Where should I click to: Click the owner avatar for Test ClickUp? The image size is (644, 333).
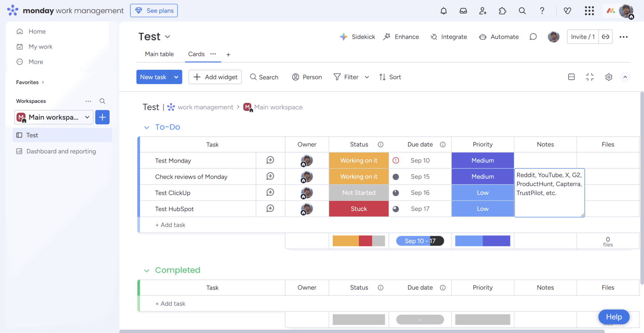(x=307, y=193)
